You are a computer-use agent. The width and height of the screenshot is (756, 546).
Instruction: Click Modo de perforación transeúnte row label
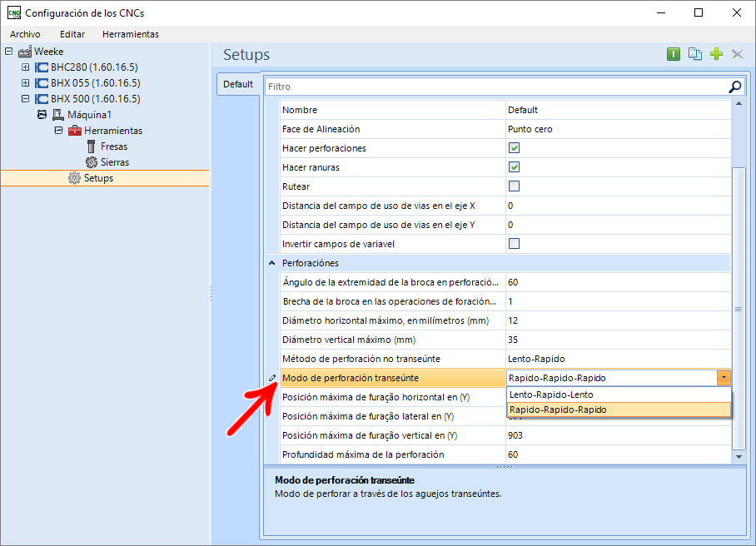click(x=351, y=378)
